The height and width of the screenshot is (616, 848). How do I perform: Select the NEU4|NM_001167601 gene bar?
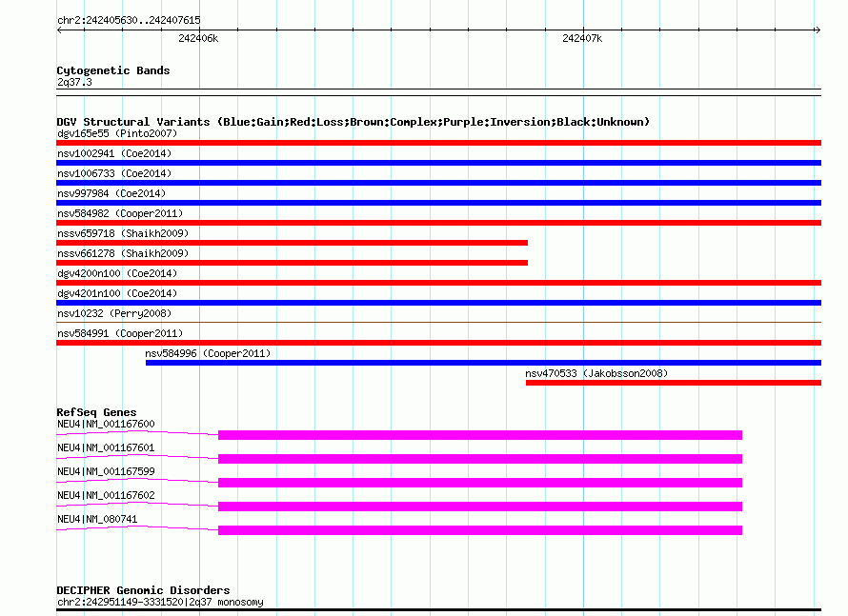pyautogui.click(x=480, y=459)
